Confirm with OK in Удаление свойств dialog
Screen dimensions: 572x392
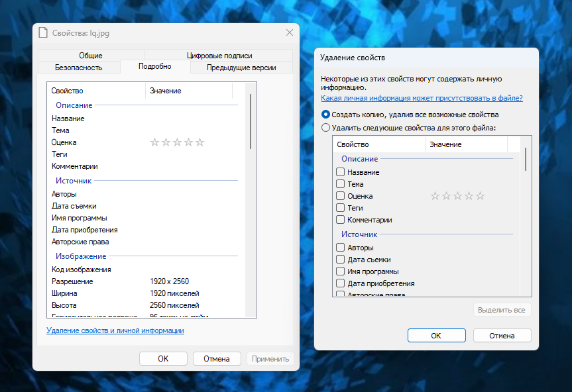coord(436,336)
